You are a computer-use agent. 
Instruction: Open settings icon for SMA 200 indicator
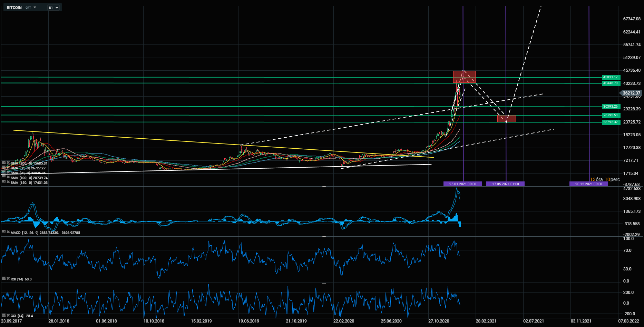pyautogui.click(x=3, y=163)
